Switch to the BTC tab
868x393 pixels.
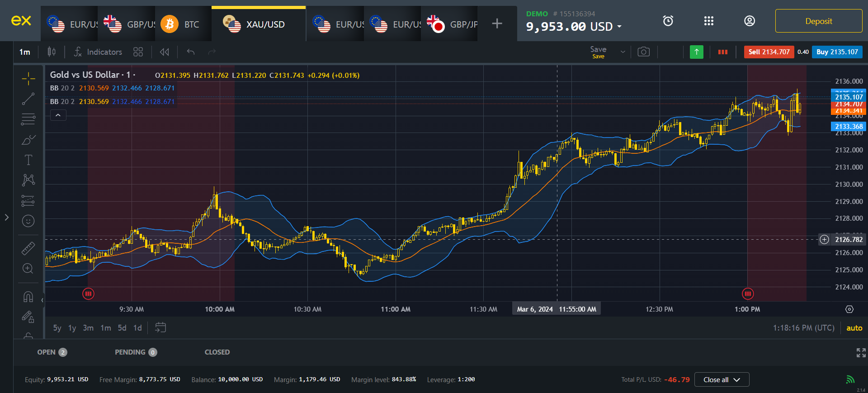point(183,24)
